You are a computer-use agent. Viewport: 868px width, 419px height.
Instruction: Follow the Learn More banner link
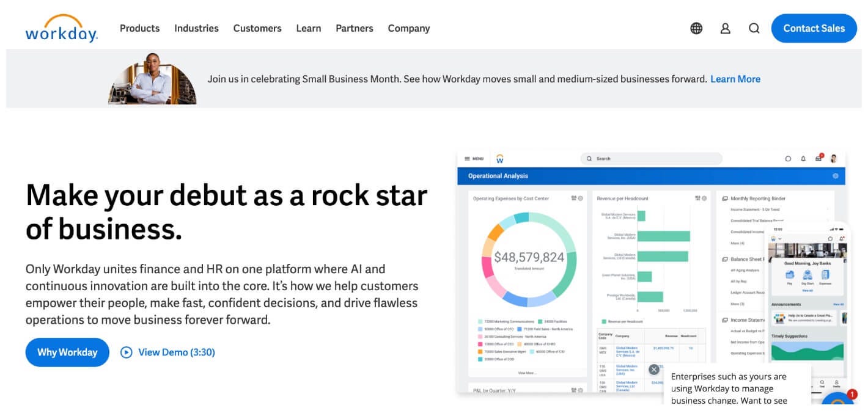click(735, 79)
